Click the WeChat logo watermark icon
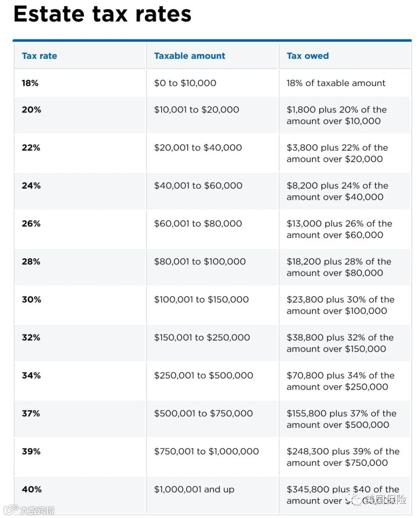The height and width of the screenshot is (518, 420). (x=355, y=499)
